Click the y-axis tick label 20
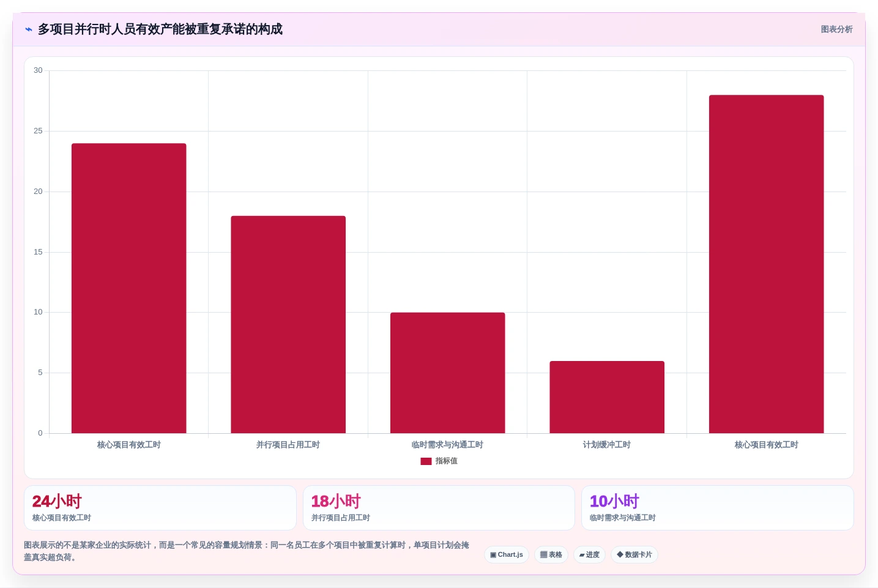This screenshot has width=878, height=588. pyautogui.click(x=38, y=192)
